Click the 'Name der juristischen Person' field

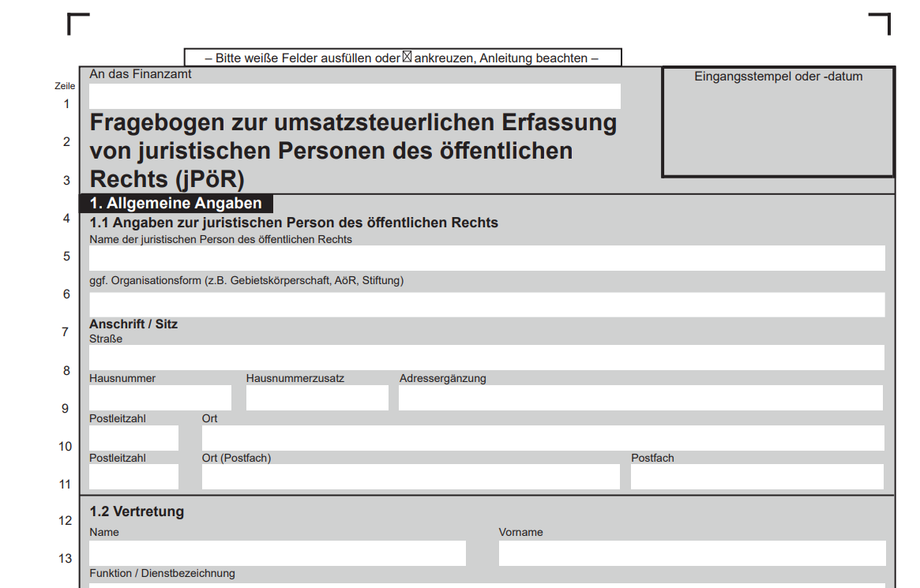click(x=486, y=258)
